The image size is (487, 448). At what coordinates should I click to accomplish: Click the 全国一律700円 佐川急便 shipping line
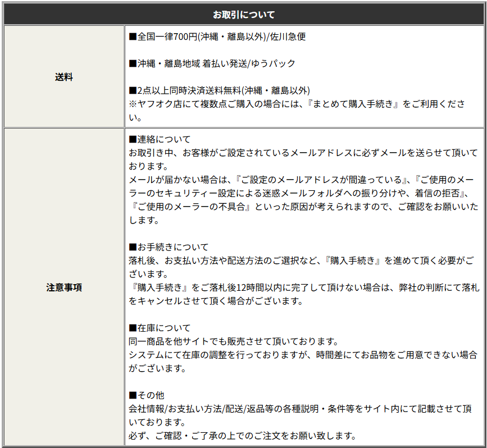coord(217,36)
